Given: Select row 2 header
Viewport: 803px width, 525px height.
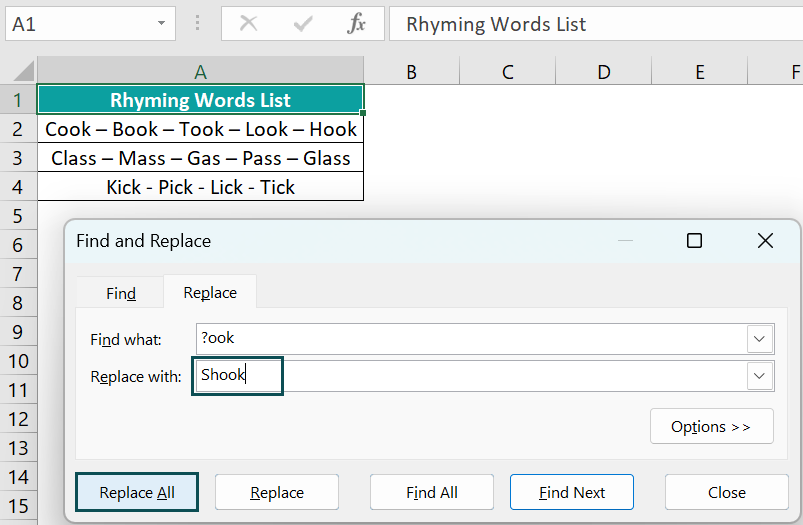Looking at the screenshot, I should pos(18,129).
